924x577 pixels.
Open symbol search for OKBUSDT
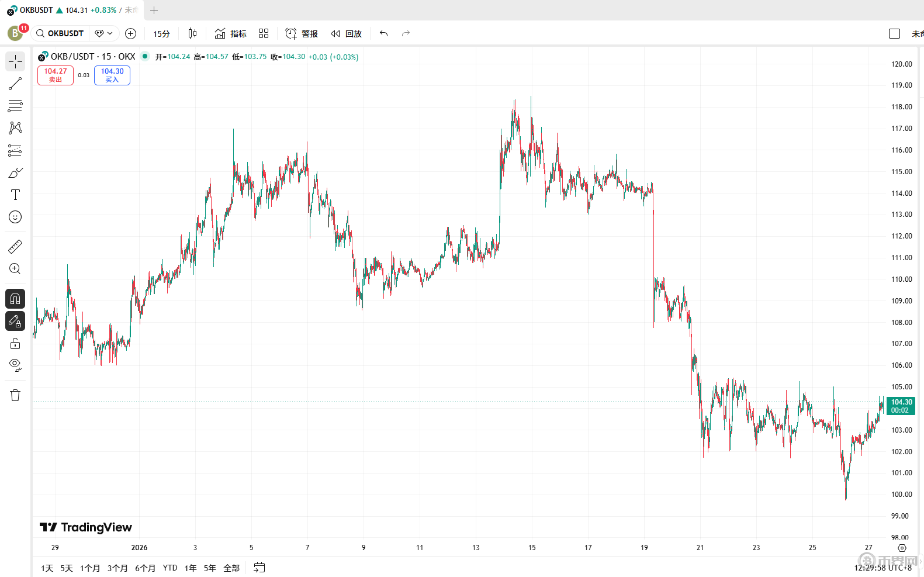point(60,33)
